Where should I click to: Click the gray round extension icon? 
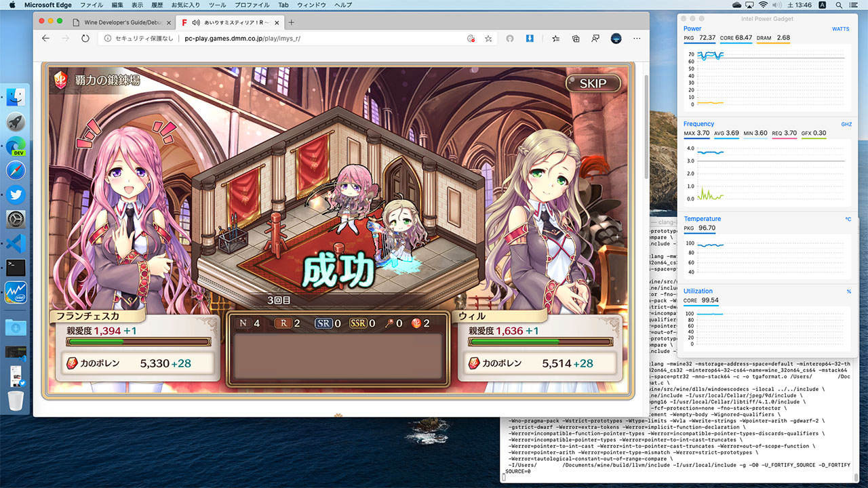[511, 39]
